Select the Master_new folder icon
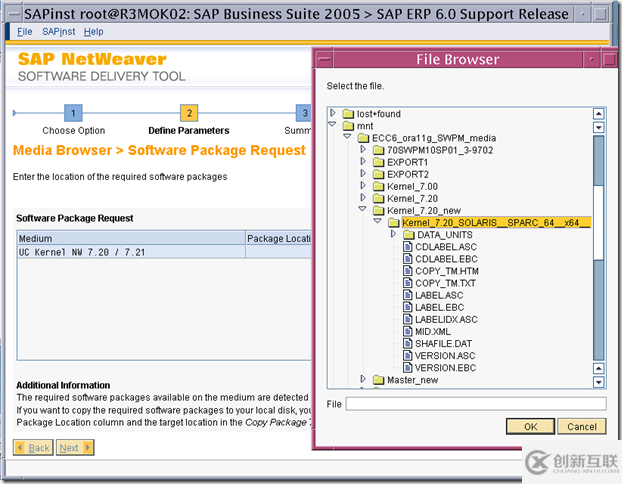Image resolution: width=622 pixels, height=484 pixels. [x=379, y=380]
